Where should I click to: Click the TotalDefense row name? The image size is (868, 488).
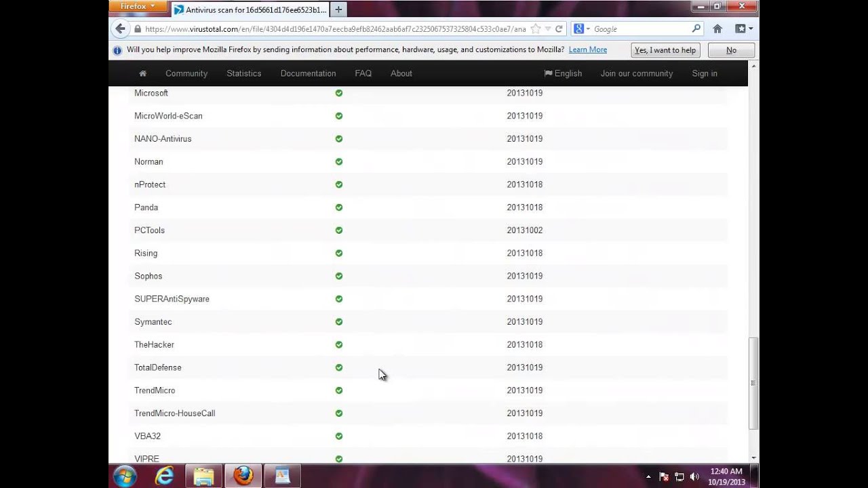[x=157, y=367]
